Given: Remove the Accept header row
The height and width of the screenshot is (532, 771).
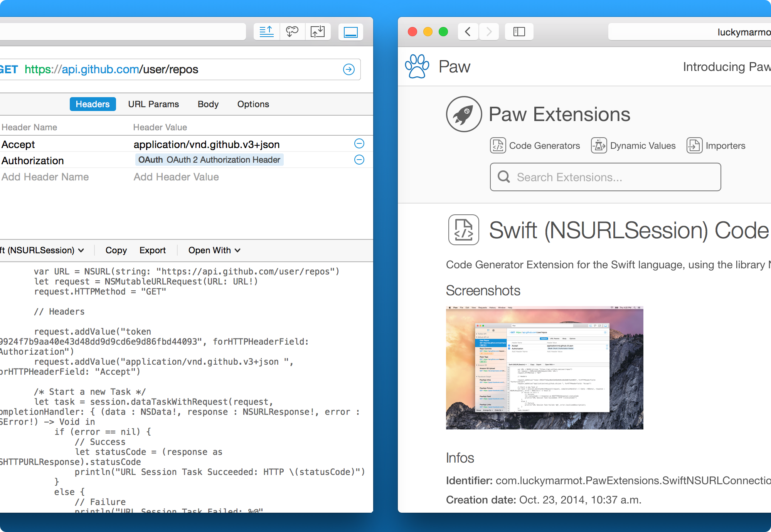Looking at the screenshot, I should 359,144.
